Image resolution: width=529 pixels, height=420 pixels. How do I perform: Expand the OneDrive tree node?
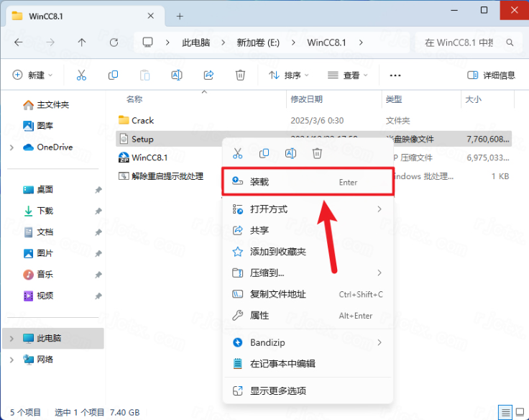(11, 147)
